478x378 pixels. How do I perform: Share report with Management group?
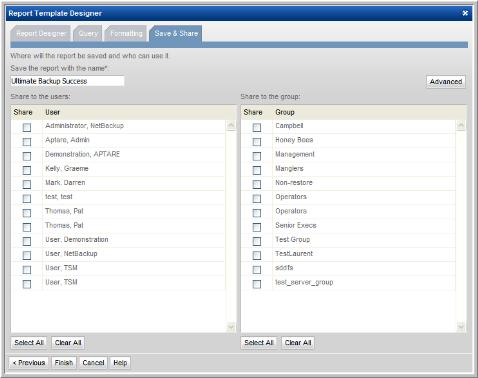(257, 156)
